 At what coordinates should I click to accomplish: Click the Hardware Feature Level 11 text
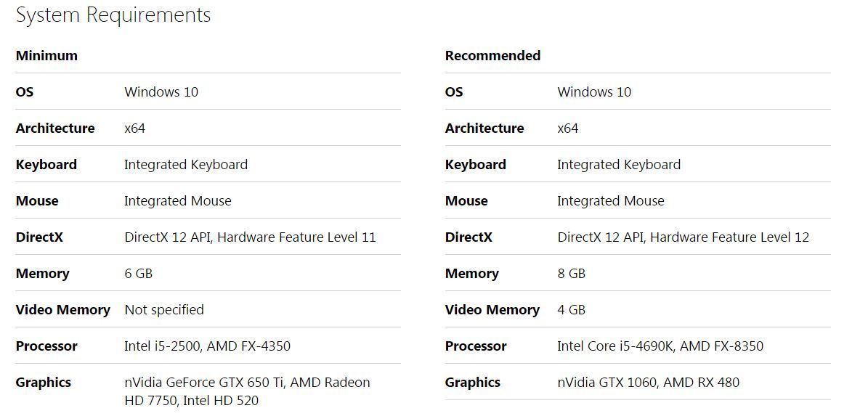tap(296, 237)
